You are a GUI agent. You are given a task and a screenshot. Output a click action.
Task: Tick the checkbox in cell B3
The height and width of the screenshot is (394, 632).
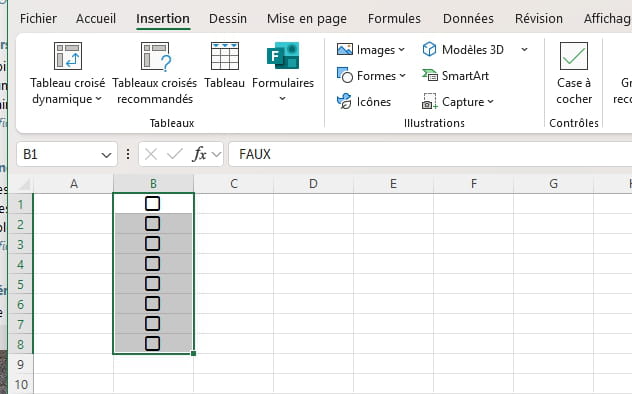[x=152, y=244]
